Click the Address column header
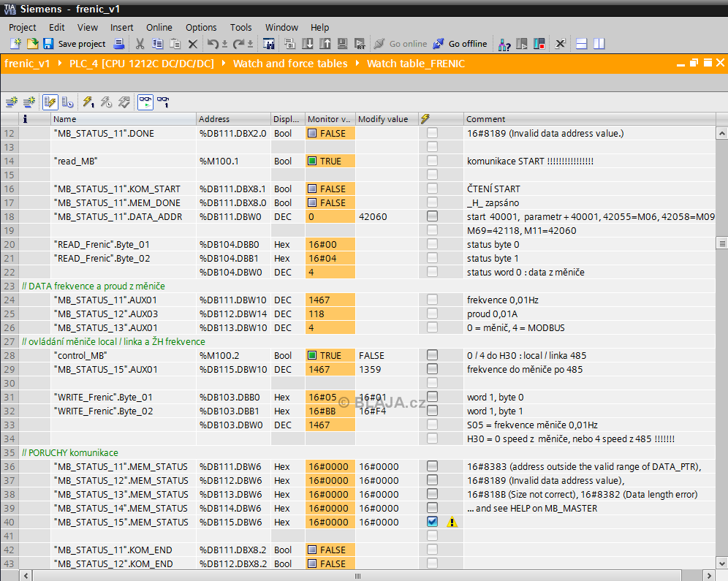The height and width of the screenshot is (581, 728). pos(234,119)
